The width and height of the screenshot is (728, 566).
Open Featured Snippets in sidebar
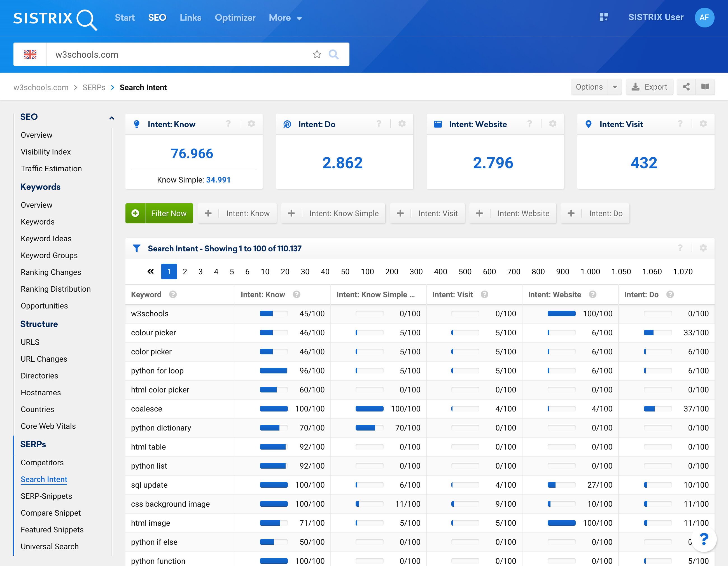pos(52,530)
